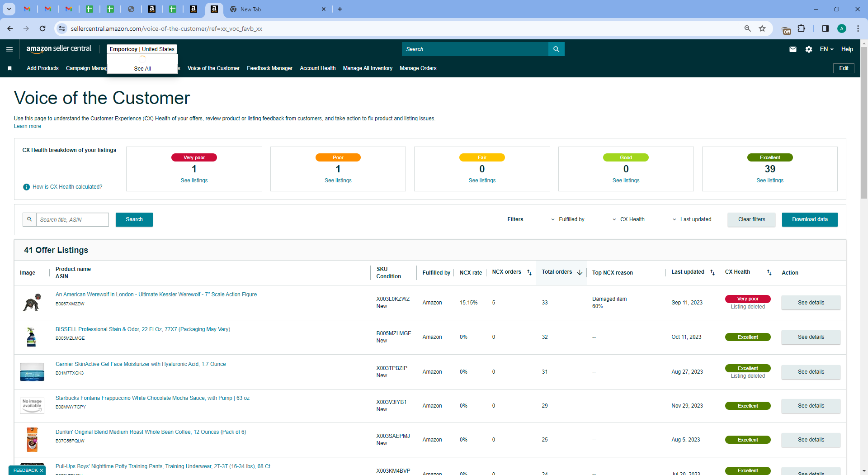This screenshot has width=868, height=475.
Task: Open the Seller Central hamburger menu
Action: click(x=9, y=49)
